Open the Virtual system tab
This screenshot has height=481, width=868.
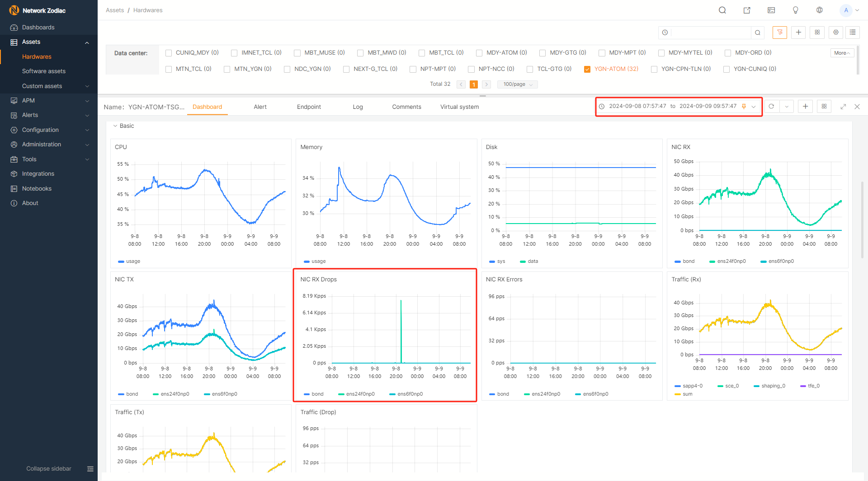coord(459,107)
